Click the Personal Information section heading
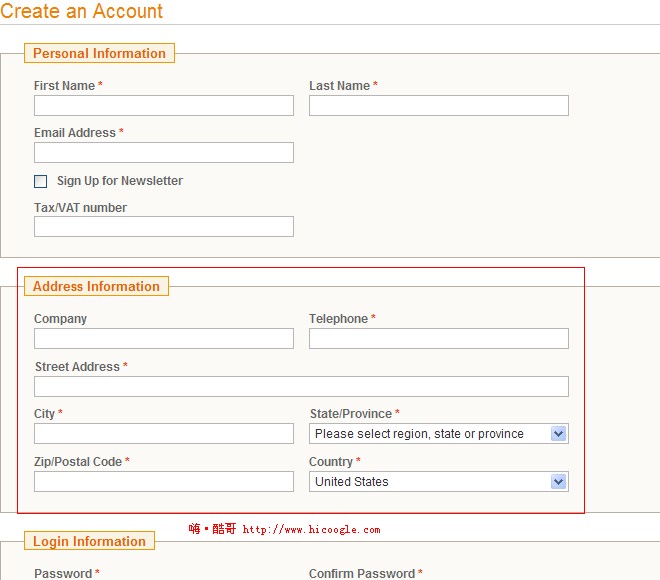This screenshot has width=660, height=580. coord(99,54)
